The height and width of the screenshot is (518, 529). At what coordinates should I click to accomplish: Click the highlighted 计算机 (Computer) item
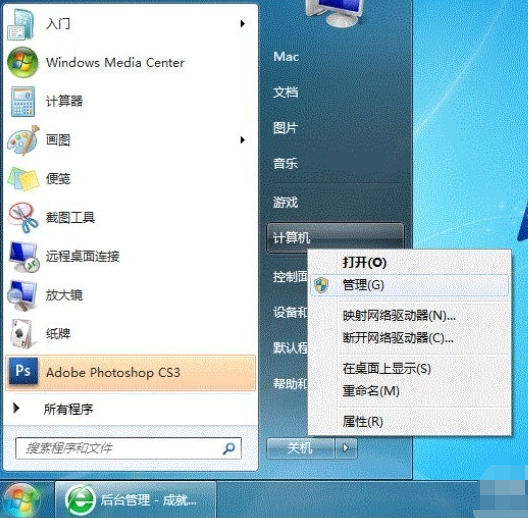(x=335, y=238)
